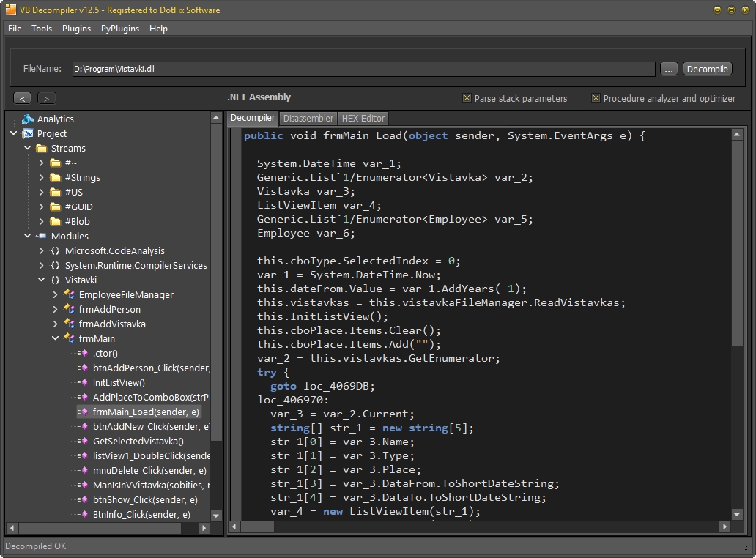Viewport: 756px width, 558px height.
Task: Collapse the Vistavki namespace
Action: pyautogui.click(x=42, y=280)
